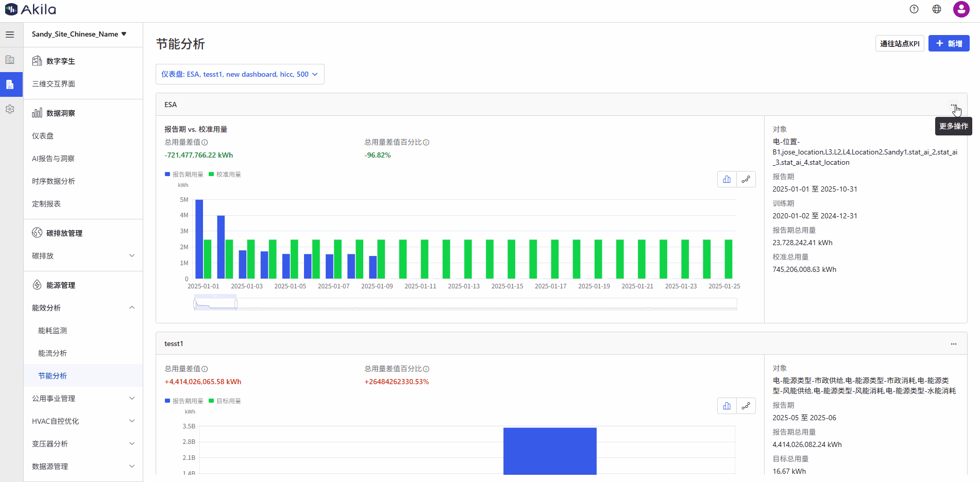
Task: Click the 新增 button
Action: [x=949, y=44]
